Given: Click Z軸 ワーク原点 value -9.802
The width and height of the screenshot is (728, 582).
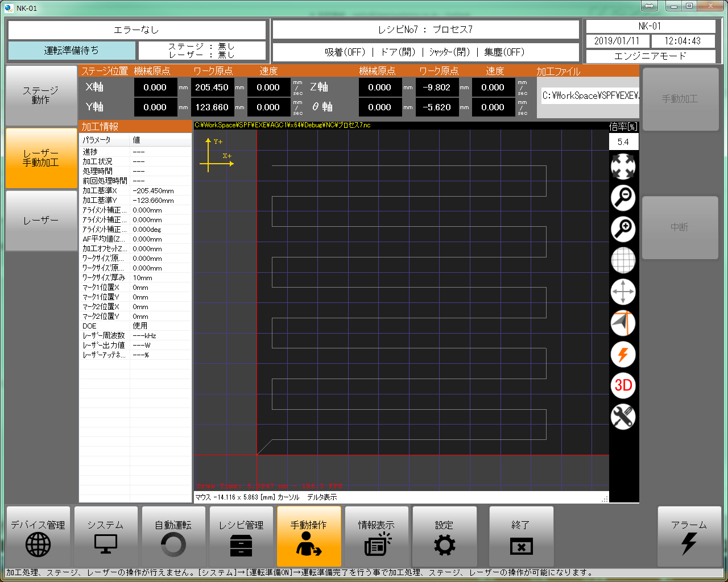Looking at the screenshot, I should [x=437, y=88].
